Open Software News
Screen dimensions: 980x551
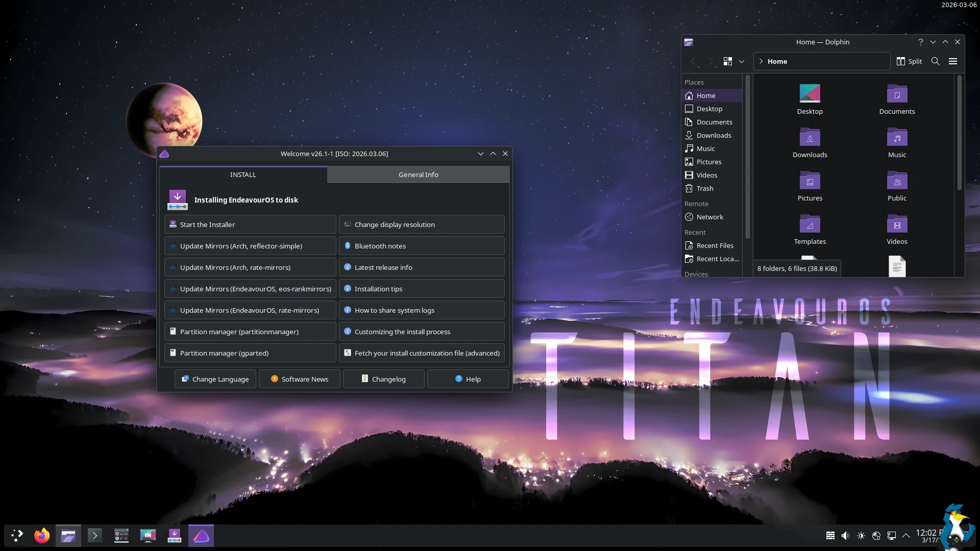click(x=299, y=379)
